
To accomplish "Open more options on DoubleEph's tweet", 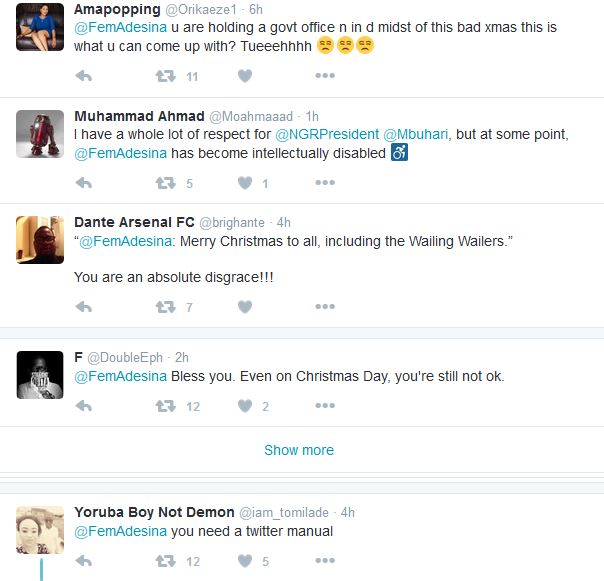I will tap(325, 406).
